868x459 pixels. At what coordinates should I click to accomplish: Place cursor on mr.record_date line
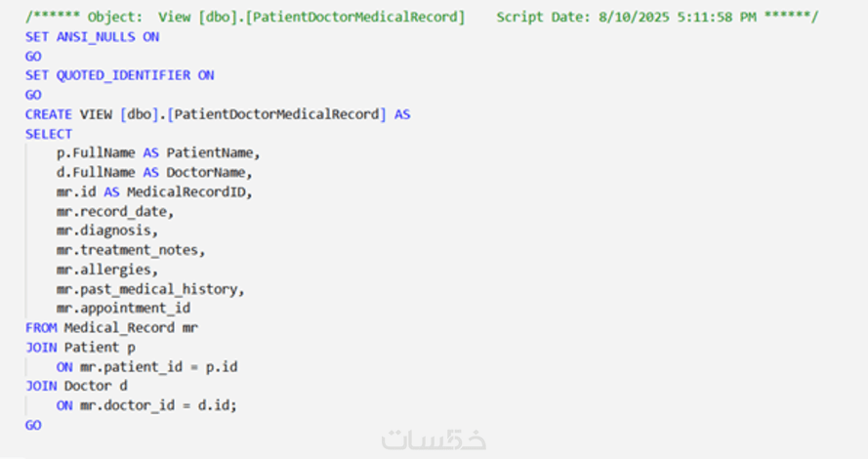(114, 211)
